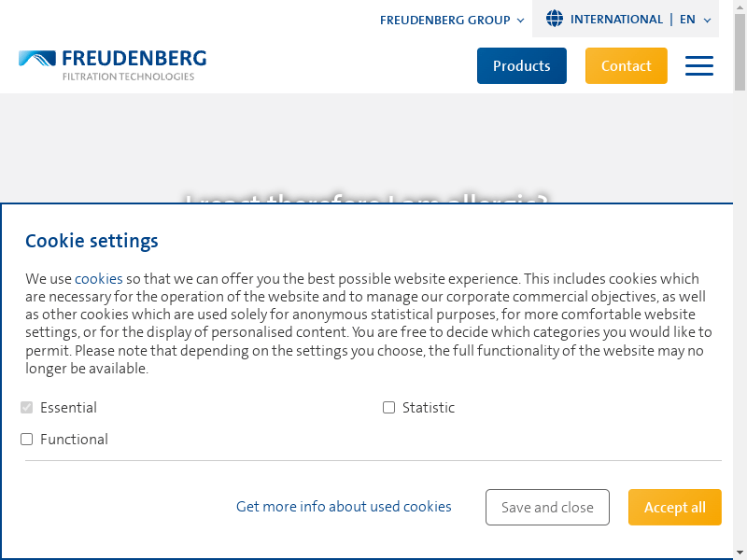Click Save and close button
This screenshot has width=747, height=560.
pyautogui.click(x=547, y=507)
